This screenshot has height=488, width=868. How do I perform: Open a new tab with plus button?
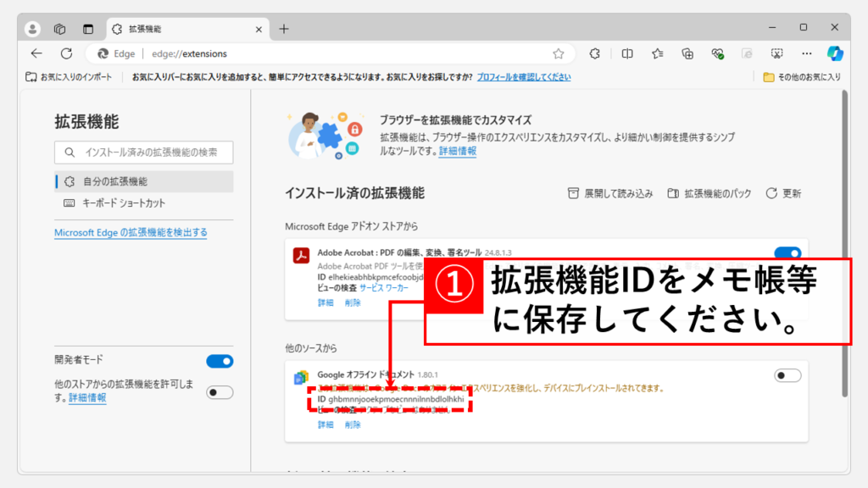pyautogui.click(x=284, y=28)
